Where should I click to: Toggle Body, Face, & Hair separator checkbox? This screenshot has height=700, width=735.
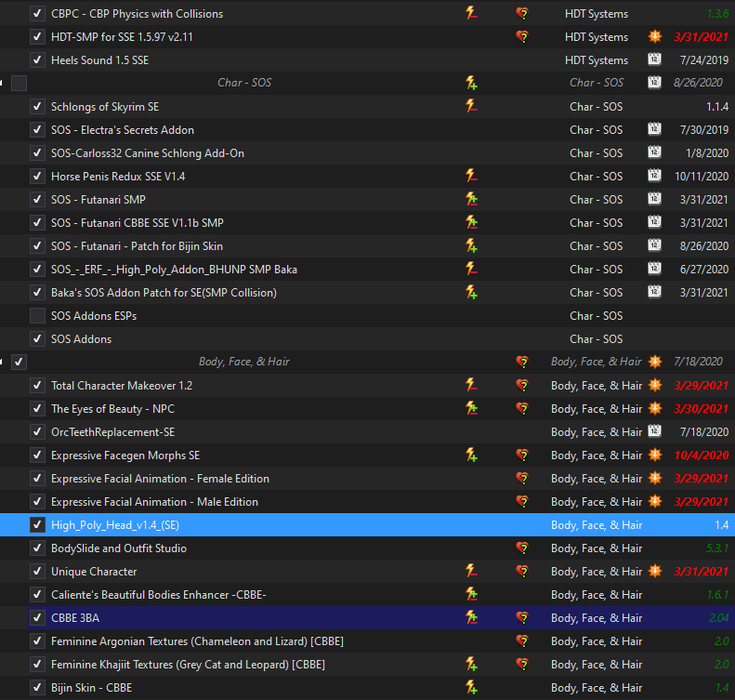click(x=19, y=362)
